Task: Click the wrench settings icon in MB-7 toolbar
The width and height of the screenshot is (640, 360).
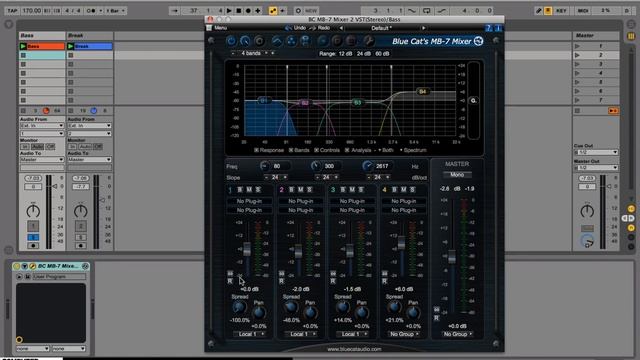Action: [368, 41]
